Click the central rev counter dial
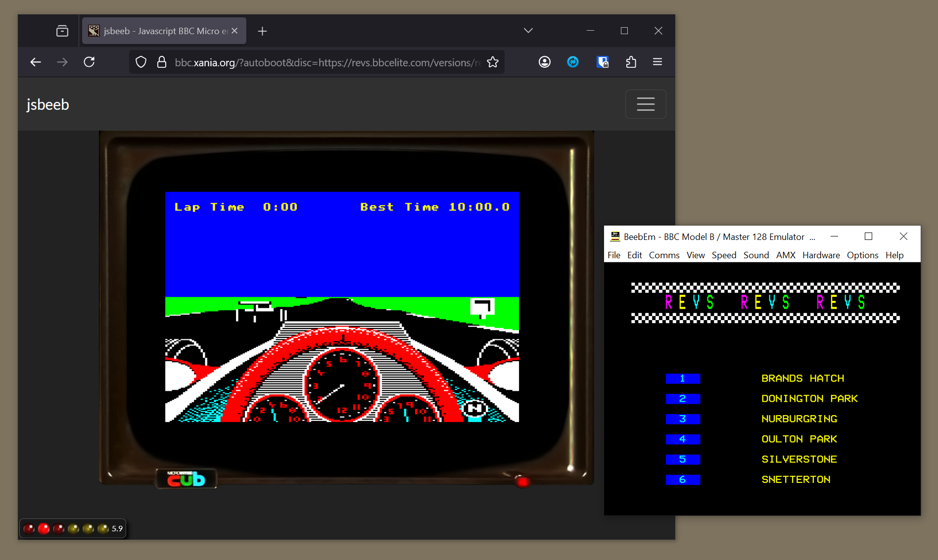Image resolution: width=938 pixels, height=560 pixels. pos(342,384)
